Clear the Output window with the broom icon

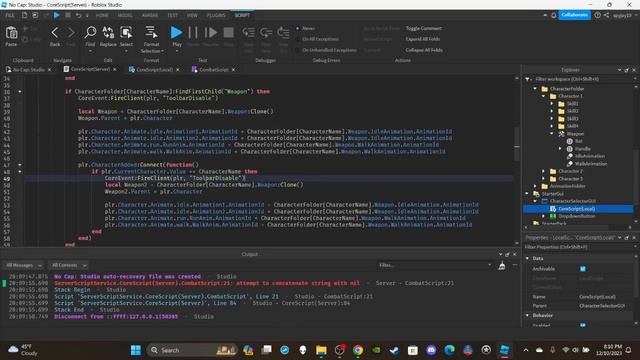502,266
